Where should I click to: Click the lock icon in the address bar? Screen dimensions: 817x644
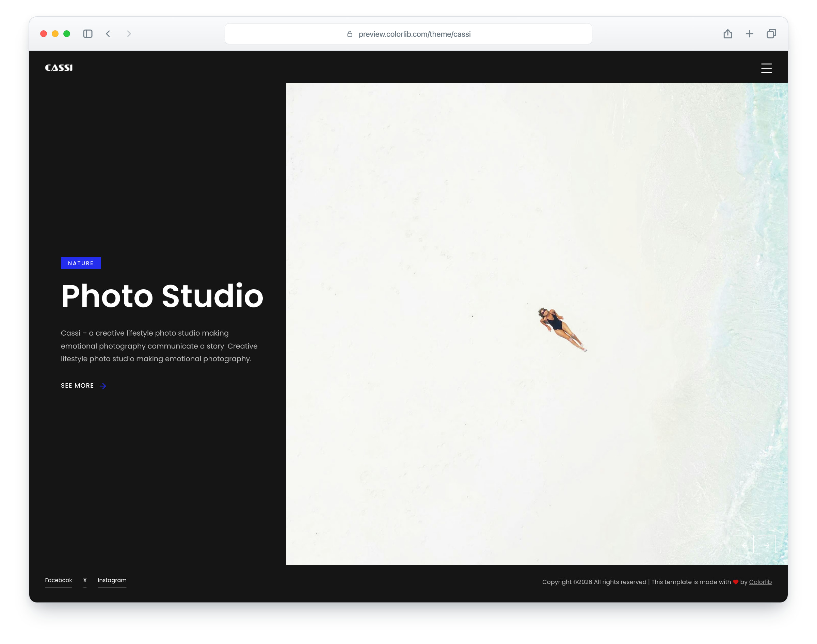coord(350,34)
